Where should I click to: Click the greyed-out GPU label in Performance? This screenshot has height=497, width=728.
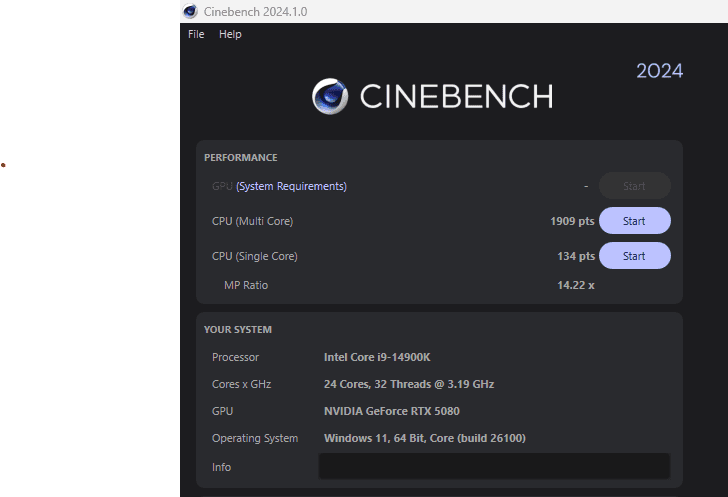coord(222,186)
